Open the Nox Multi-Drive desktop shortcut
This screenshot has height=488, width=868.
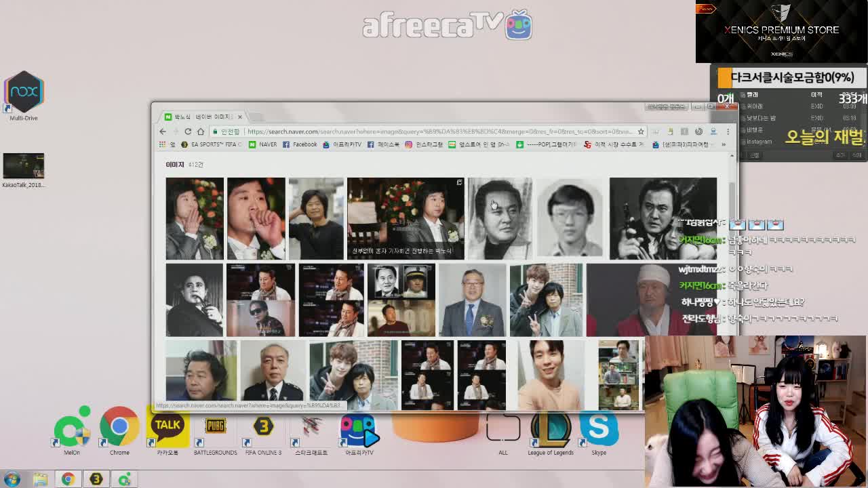pos(24,94)
